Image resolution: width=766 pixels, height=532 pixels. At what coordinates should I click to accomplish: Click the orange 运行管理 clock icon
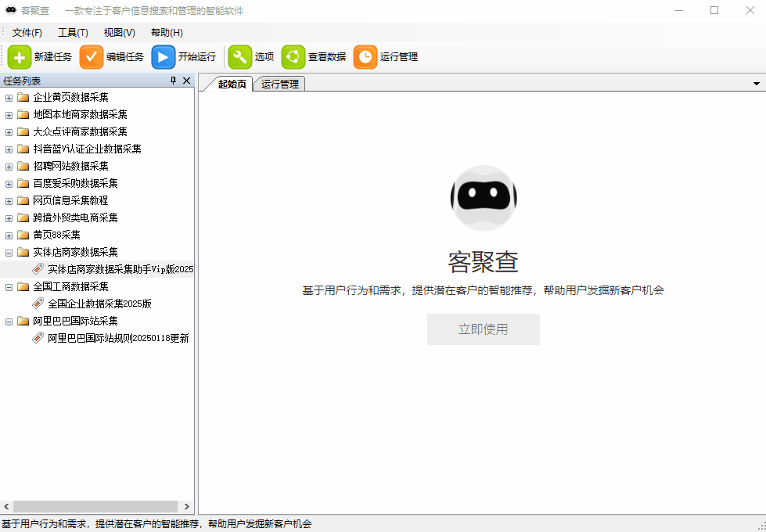coord(365,57)
